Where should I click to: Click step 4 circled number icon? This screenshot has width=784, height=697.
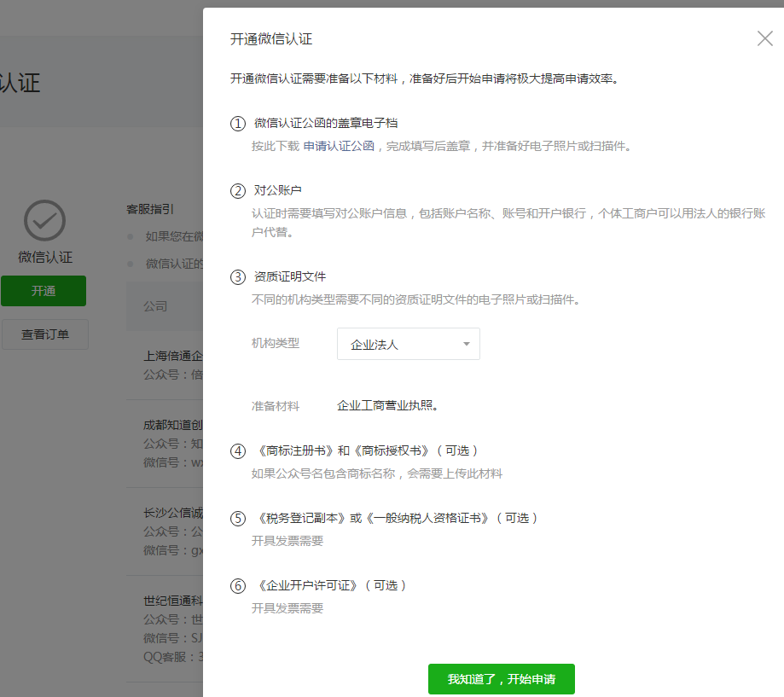click(x=237, y=451)
